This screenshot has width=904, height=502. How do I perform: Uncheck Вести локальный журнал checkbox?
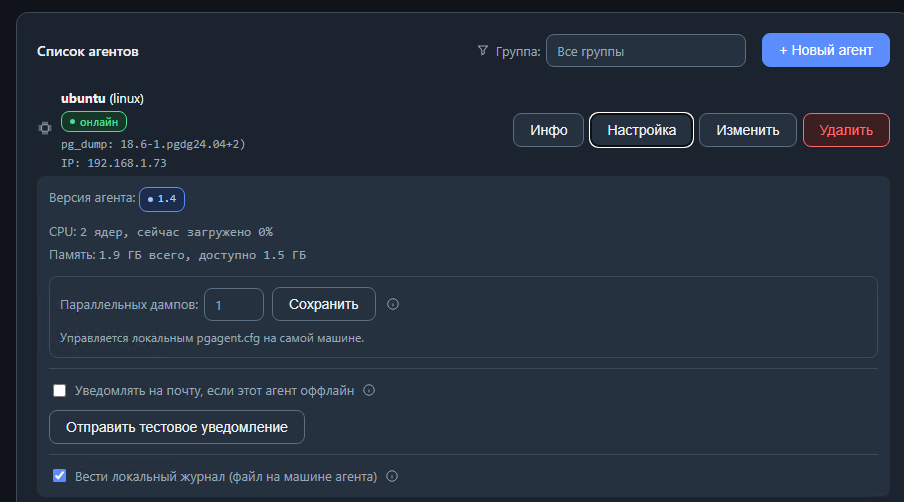pyautogui.click(x=59, y=476)
